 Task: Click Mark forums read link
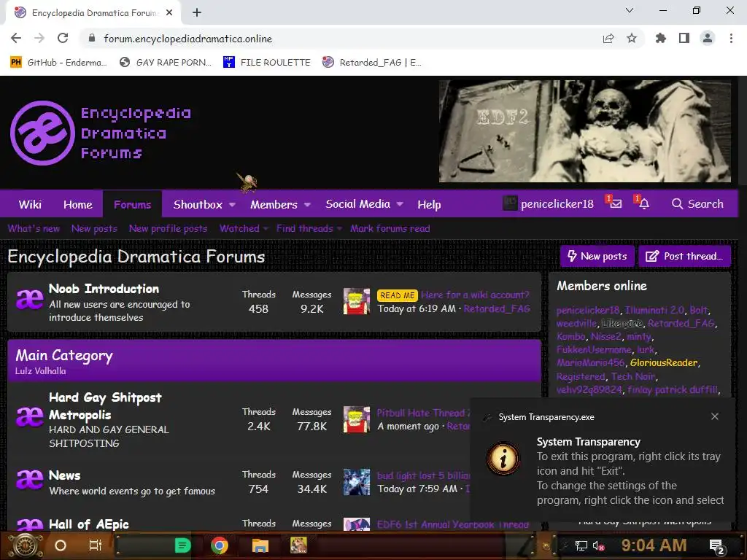390,228
